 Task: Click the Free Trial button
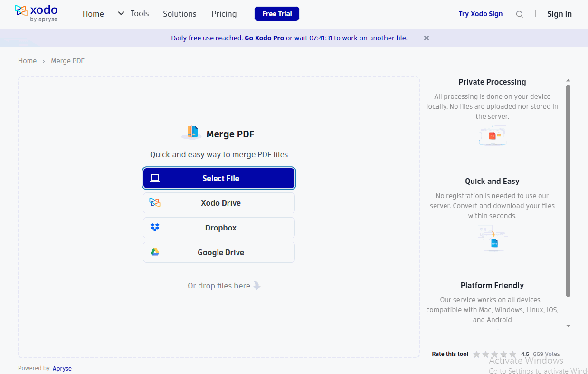pos(276,14)
